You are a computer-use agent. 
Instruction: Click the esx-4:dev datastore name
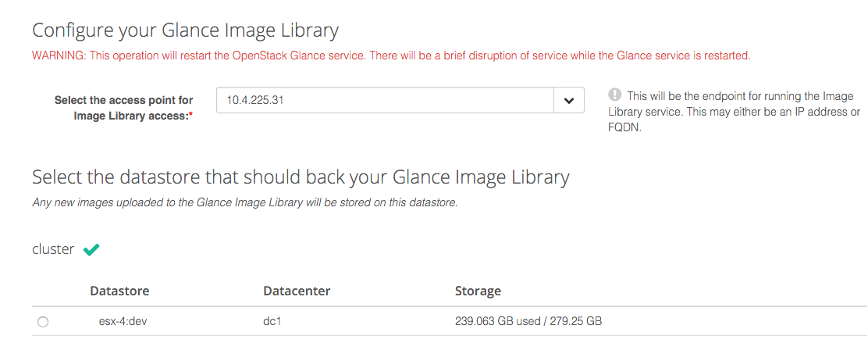pyautogui.click(x=117, y=321)
